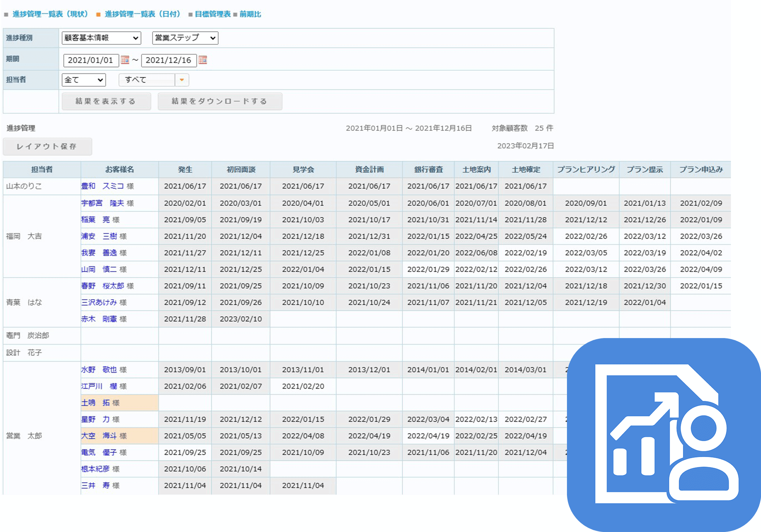
Task: Open the start date calendar picker
Action: pos(125,60)
